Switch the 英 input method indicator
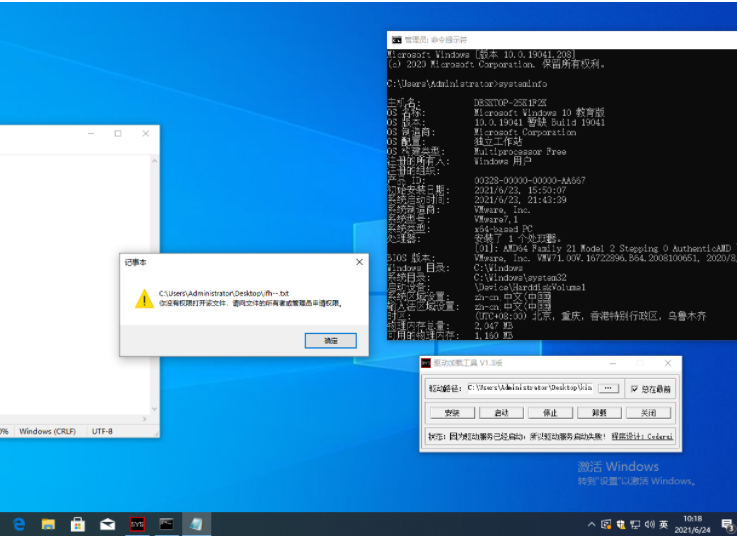The height and width of the screenshot is (536, 737). tap(664, 524)
